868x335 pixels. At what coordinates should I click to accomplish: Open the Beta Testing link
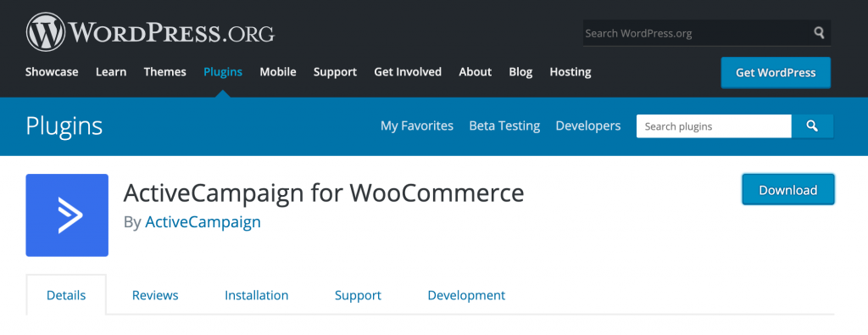(x=504, y=126)
